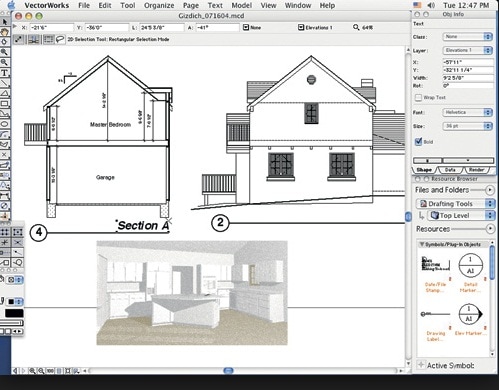Click the X coordinate field in data bar

pyautogui.click(x=51, y=27)
